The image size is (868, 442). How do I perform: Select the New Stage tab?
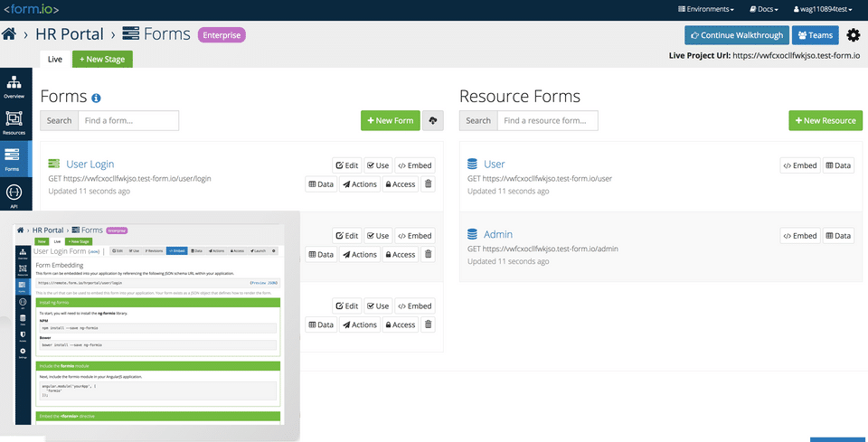[x=102, y=59]
